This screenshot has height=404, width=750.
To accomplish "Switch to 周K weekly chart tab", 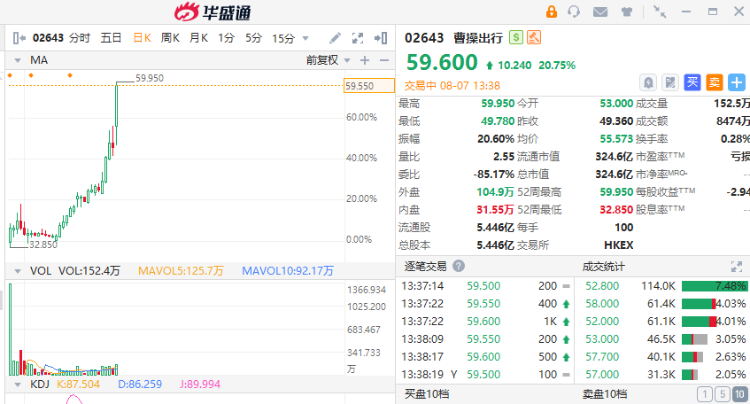I will pyautogui.click(x=169, y=38).
